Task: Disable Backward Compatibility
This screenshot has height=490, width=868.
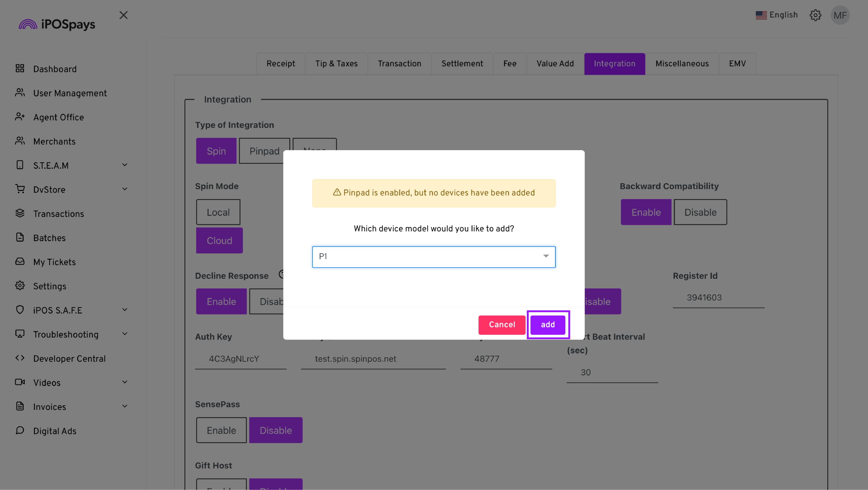Action: [700, 212]
